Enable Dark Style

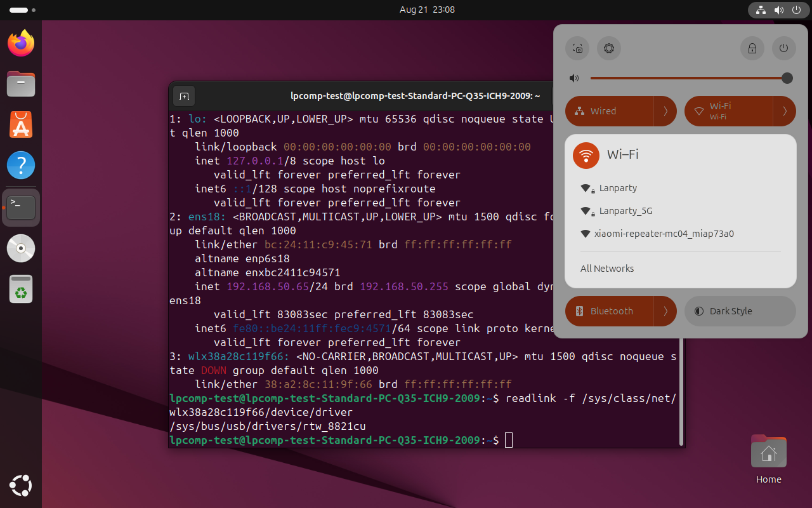(740, 311)
